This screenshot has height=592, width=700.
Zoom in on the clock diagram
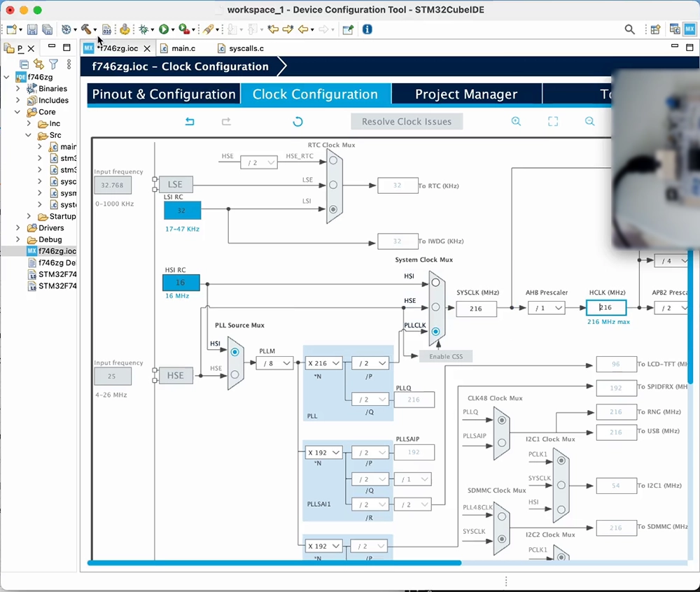[x=516, y=121]
